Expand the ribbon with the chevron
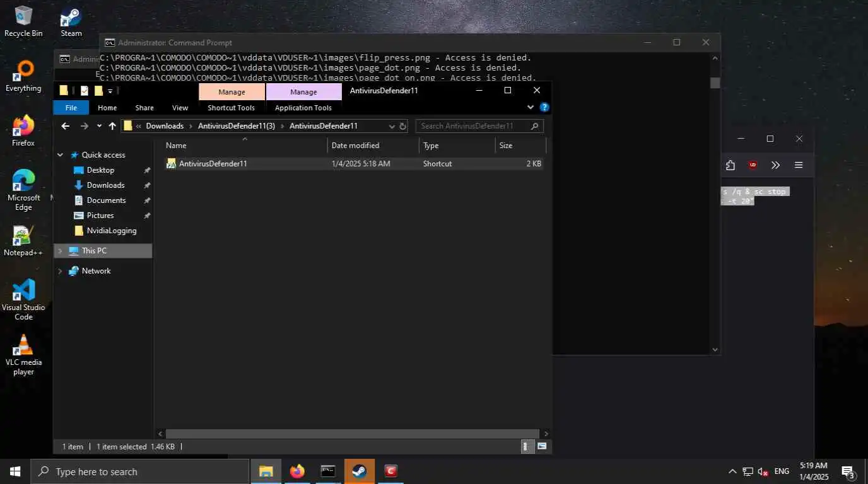Viewport: 868px width, 484px height. (x=530, y=107)
